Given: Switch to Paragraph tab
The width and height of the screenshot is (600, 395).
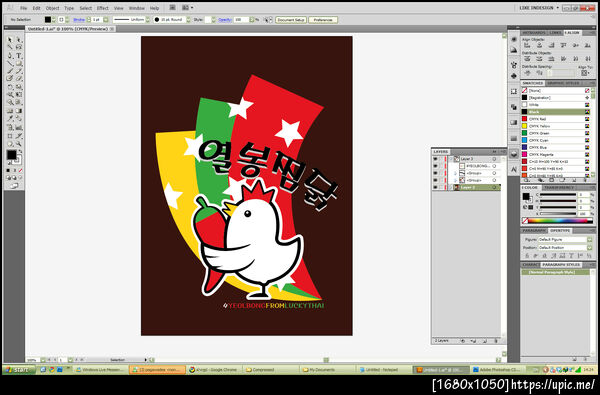Looking at the screenshot, I should pos(534,231).
